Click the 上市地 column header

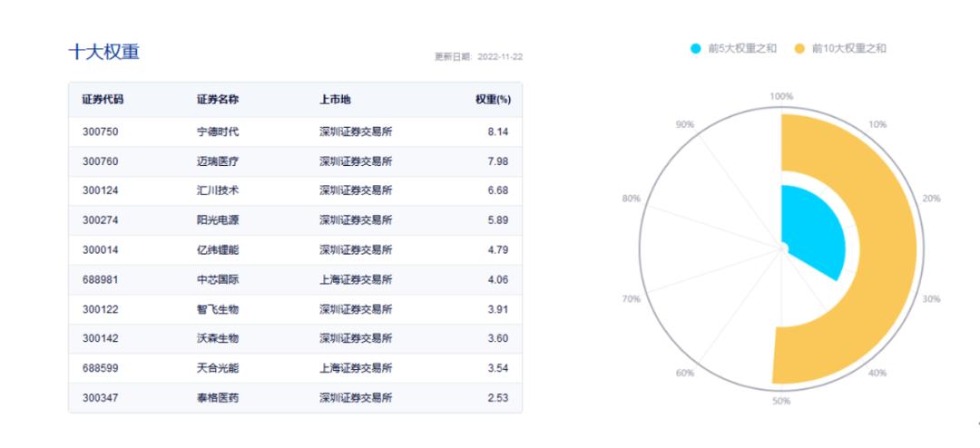point(335,100)
